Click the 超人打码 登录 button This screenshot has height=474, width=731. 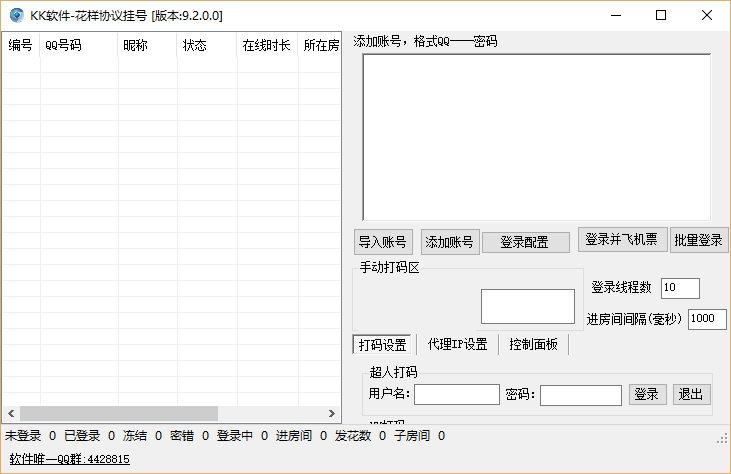(648, 394)
